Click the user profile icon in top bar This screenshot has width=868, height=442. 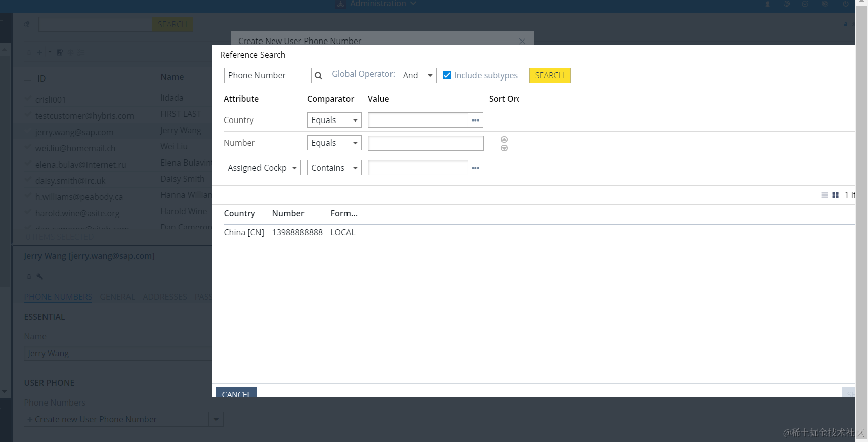point(767,4)
